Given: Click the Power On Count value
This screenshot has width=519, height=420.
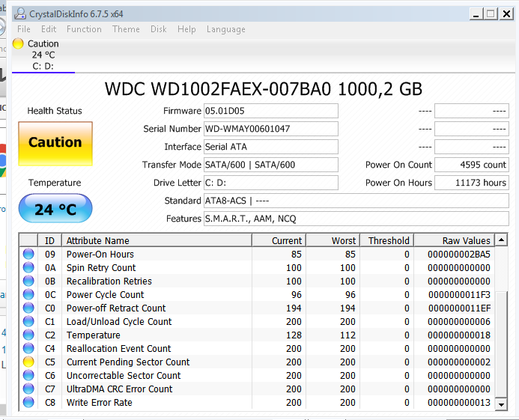Looking at the screenshot, I should pos(472,165).
